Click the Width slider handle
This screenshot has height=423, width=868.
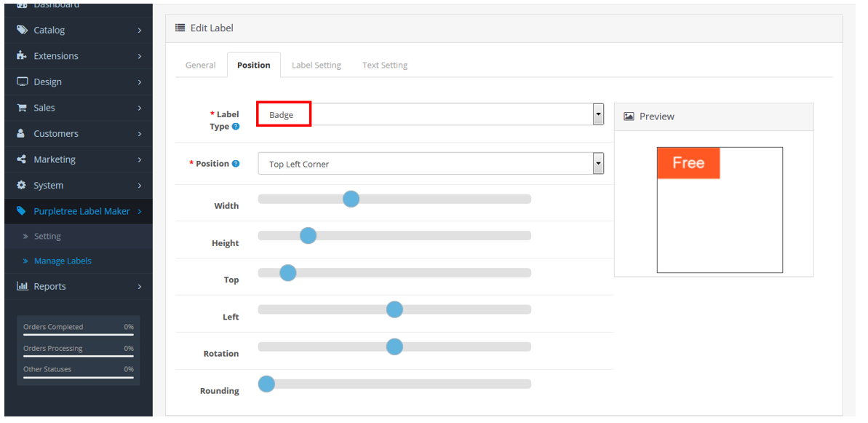351,199
